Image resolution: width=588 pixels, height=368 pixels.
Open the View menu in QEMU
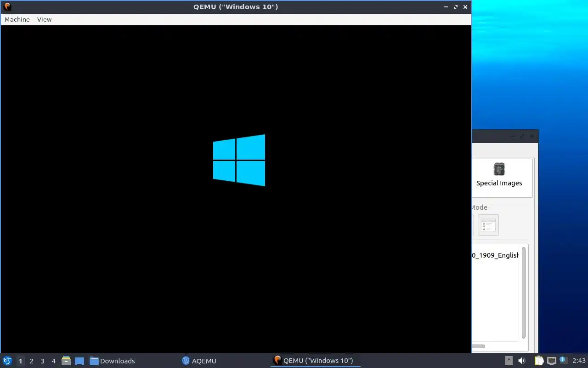coord(44,19)
